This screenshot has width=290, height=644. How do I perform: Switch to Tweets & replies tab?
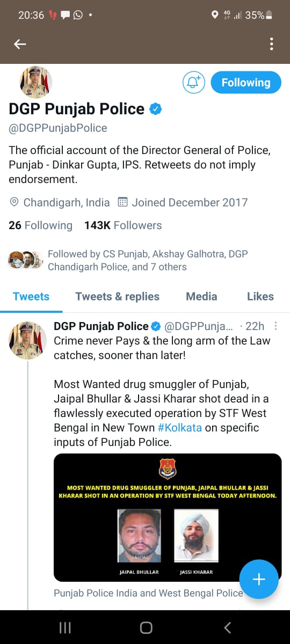117,296
